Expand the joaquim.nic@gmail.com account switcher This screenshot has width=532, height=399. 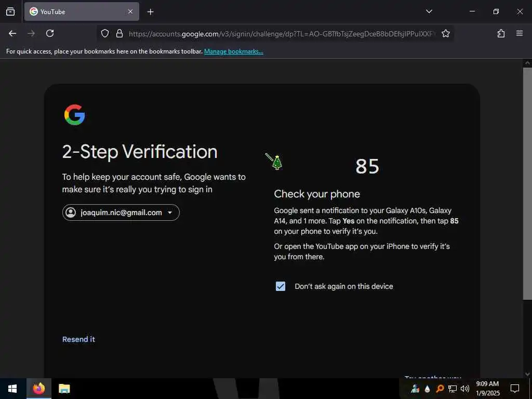click(121, 212)
